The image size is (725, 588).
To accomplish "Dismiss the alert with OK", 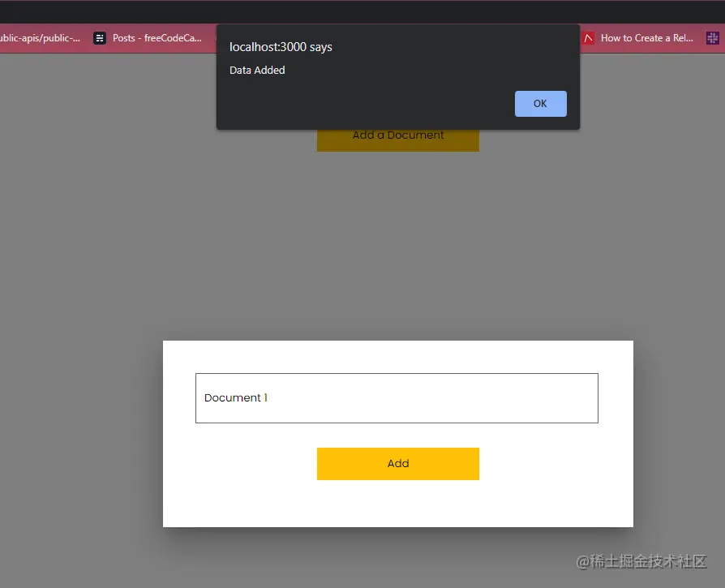I will pyautogui.click(x=540, y=103).
